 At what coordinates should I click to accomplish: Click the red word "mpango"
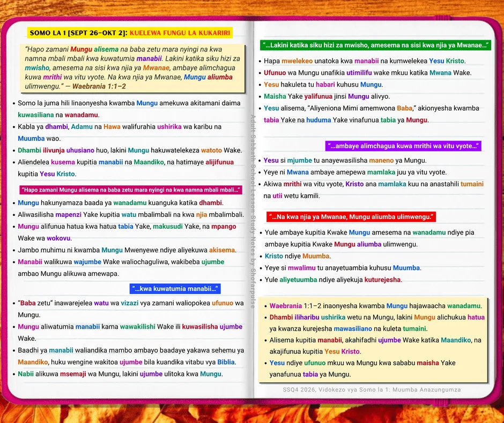[x=224, y=227]
